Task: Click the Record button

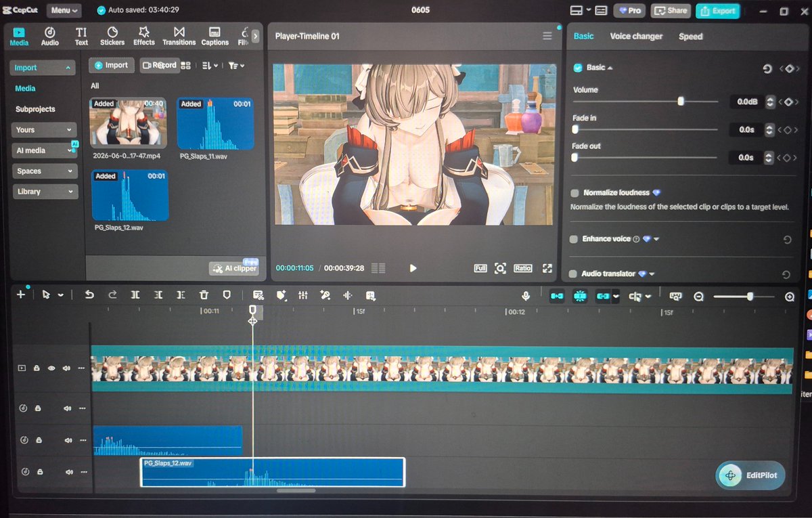Action: tap(159, 66)
